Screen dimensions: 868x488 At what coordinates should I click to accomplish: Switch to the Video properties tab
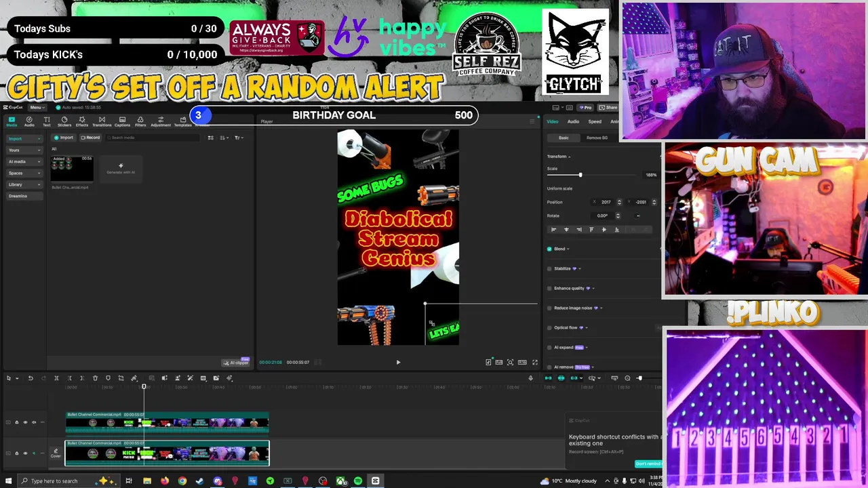(x=553, y=122)
